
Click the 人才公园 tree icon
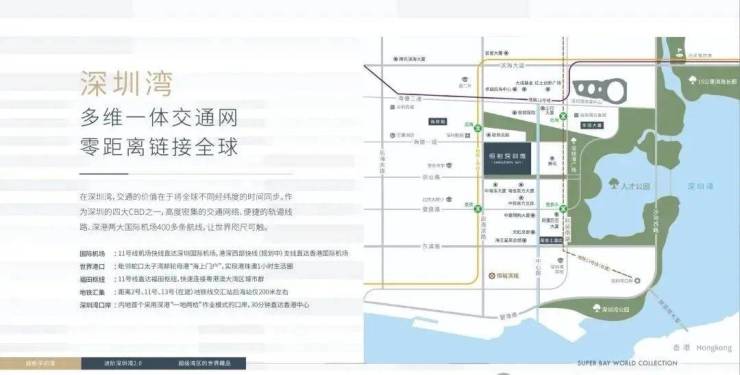coord(614,183)
